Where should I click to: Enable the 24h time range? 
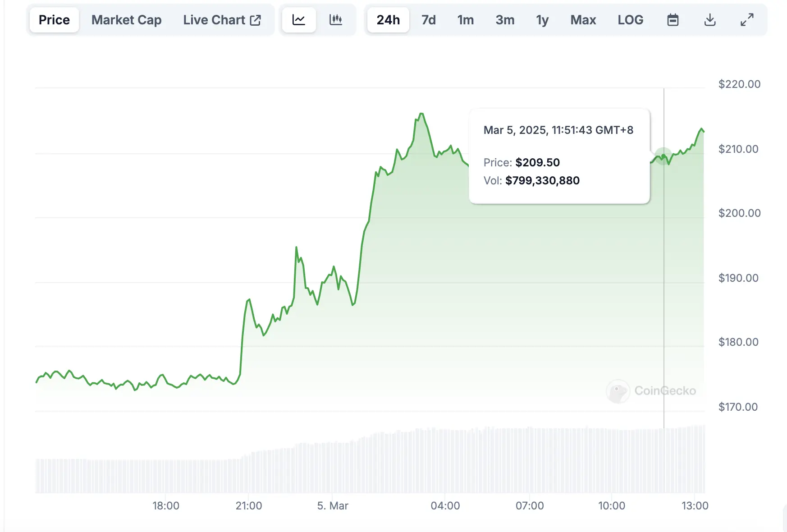(x=388, y=20)
